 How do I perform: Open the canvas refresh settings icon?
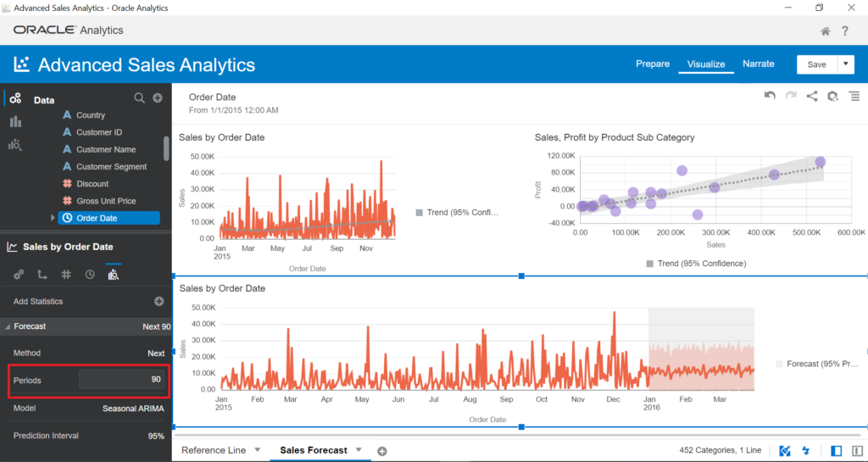tap(832, 97)
